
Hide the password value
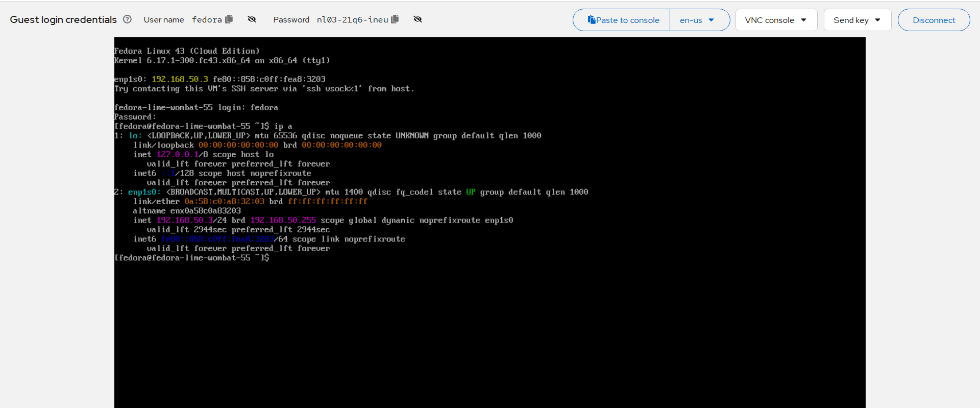coord(418,19)
